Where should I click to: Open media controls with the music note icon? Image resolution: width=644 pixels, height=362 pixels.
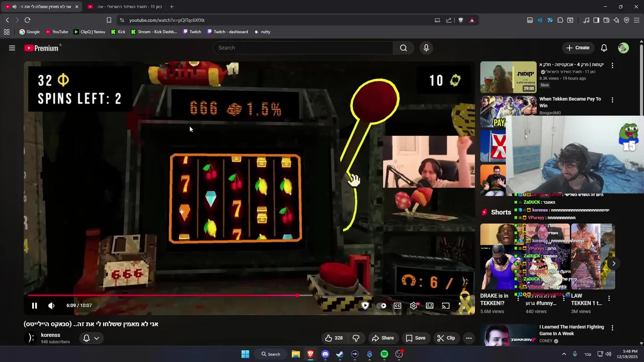pos(586,20)
